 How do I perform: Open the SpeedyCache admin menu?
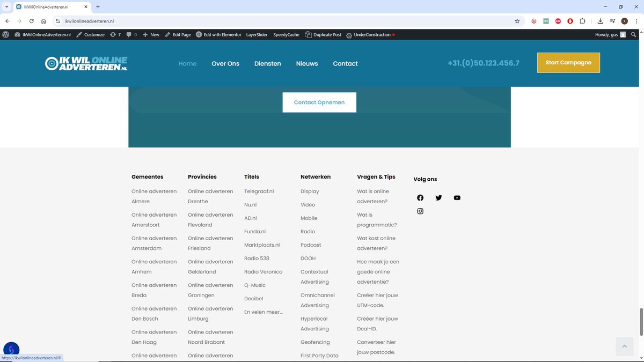pyautogui.click(x=286, y=34)
